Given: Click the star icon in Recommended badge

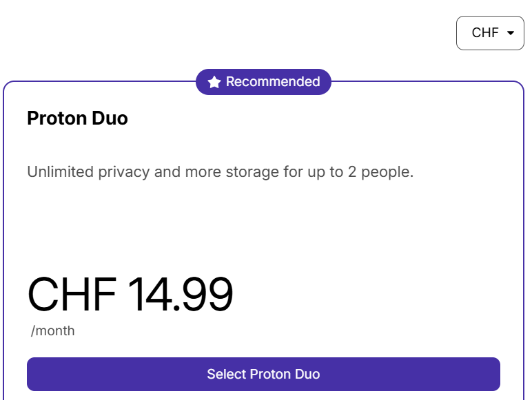Looking at the screenshot, I should 214,83.
